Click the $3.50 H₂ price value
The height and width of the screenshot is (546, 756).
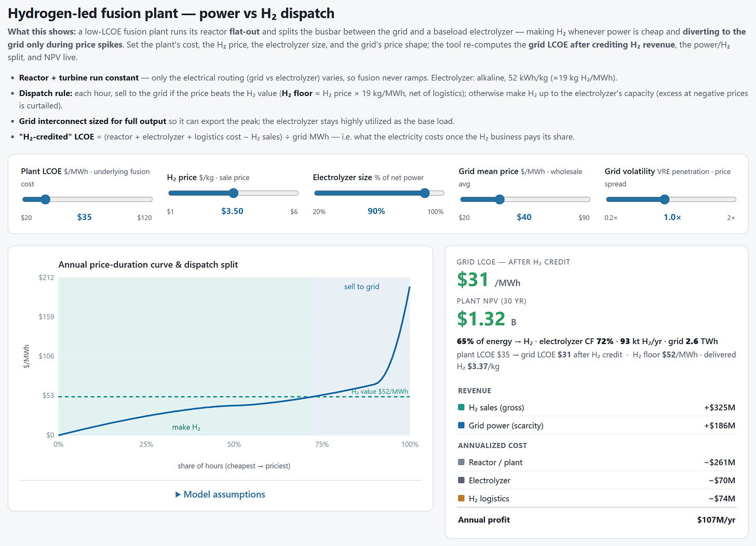click(232, 211)
